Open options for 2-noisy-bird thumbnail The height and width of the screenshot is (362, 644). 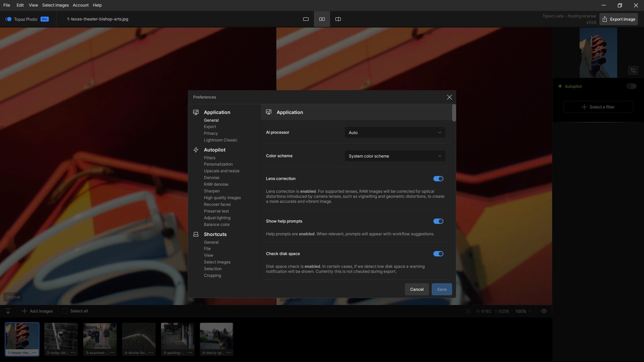[x=73, y=353]
